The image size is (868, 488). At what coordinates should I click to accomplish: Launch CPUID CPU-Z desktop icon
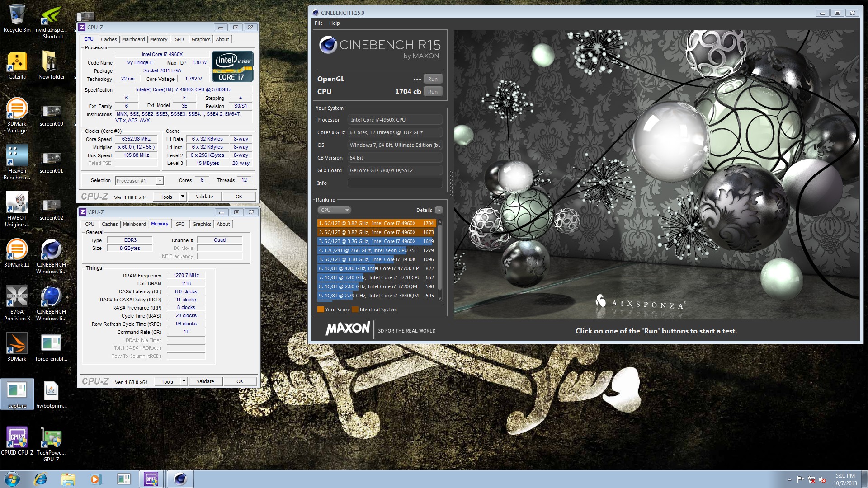tap(17, 441)
